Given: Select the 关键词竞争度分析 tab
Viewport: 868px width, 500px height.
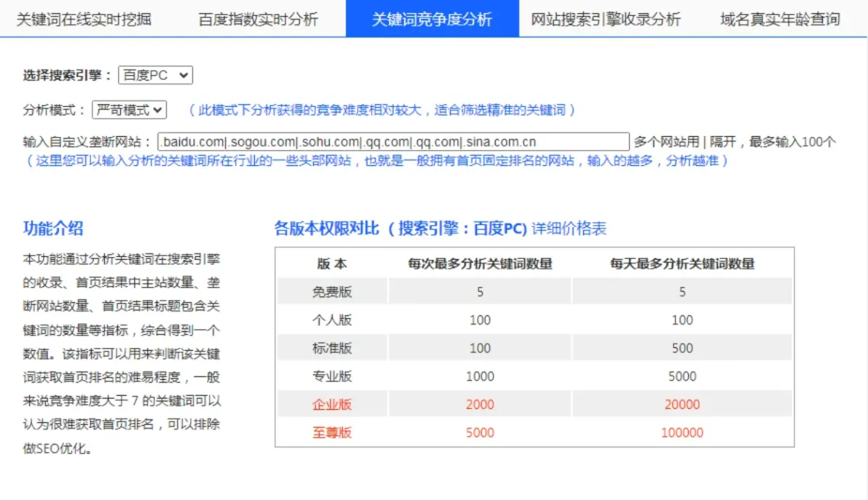Looking at the screenshot, I should point(433,19).
